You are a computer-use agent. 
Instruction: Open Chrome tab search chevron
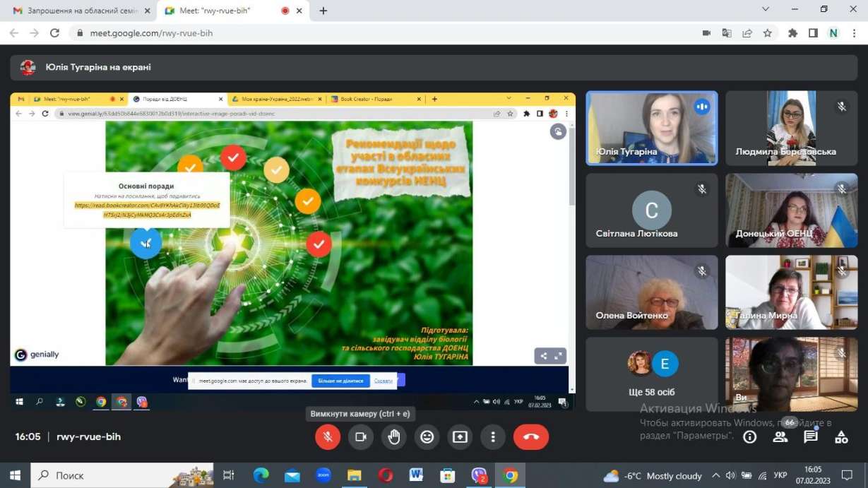coord(766,9)
